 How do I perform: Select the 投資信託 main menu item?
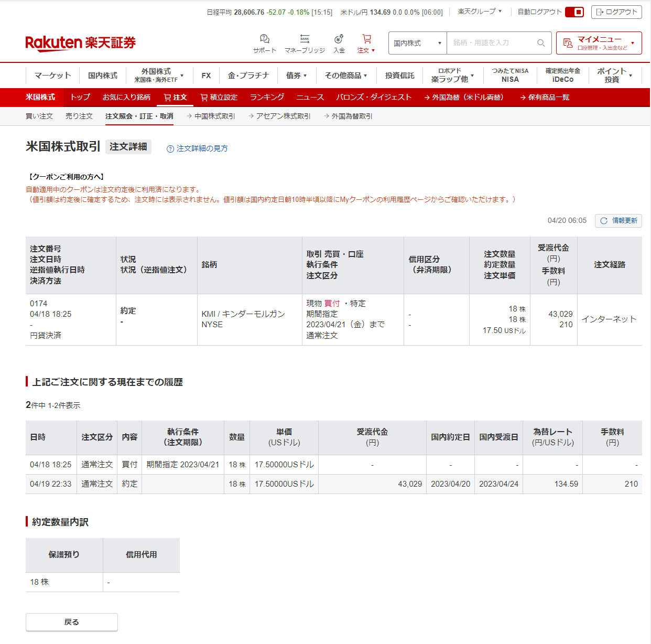[399, 76]
